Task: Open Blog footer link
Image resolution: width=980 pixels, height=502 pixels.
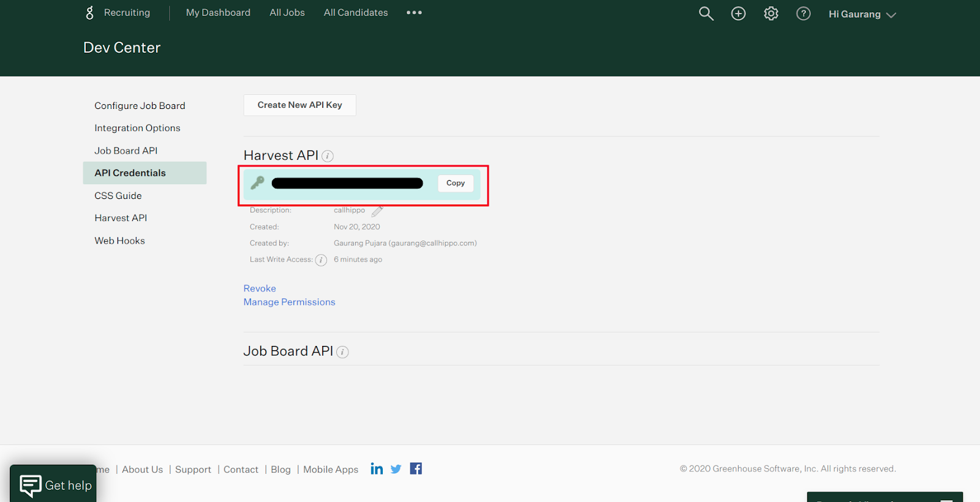Action: click(x=281, y=470)
